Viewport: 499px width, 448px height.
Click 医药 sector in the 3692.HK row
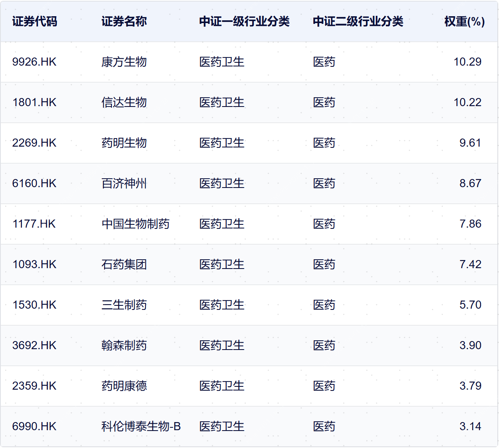(324, 346)
